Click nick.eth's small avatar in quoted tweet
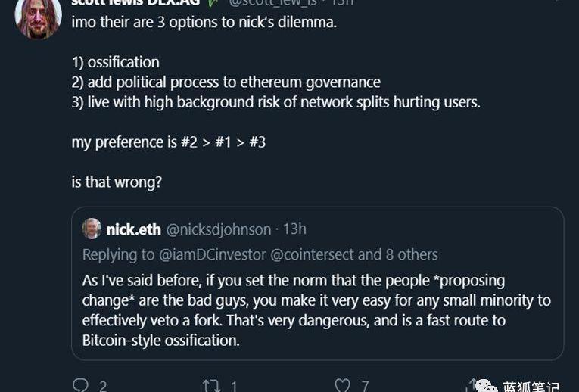Image resolution: width=579 pixels, height=392 pixels. (x=92, y=229)
